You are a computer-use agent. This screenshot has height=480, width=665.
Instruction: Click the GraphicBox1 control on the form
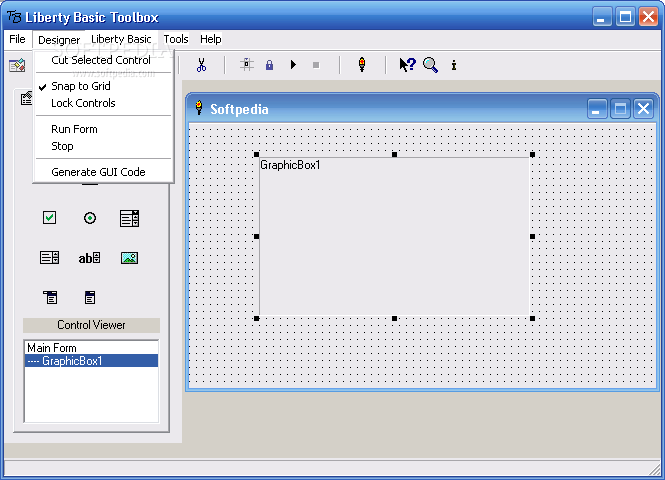394,237
